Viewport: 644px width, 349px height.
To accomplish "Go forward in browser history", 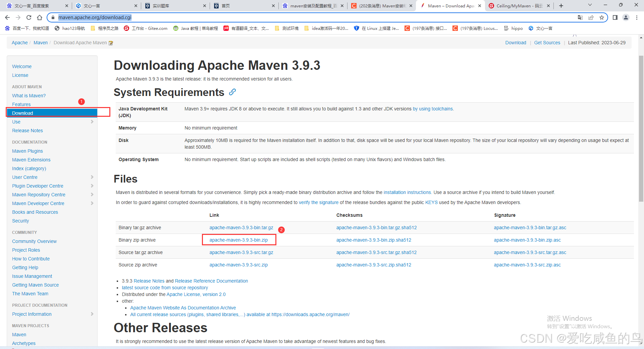I will pos(18,17).
